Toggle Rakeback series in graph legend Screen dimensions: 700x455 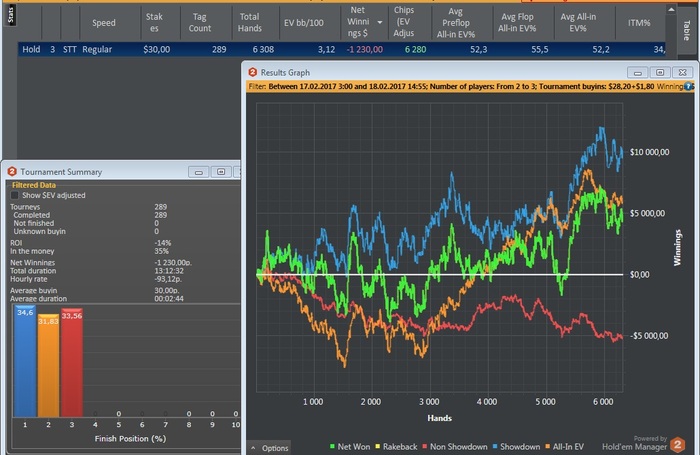click(x=396, y=447)
